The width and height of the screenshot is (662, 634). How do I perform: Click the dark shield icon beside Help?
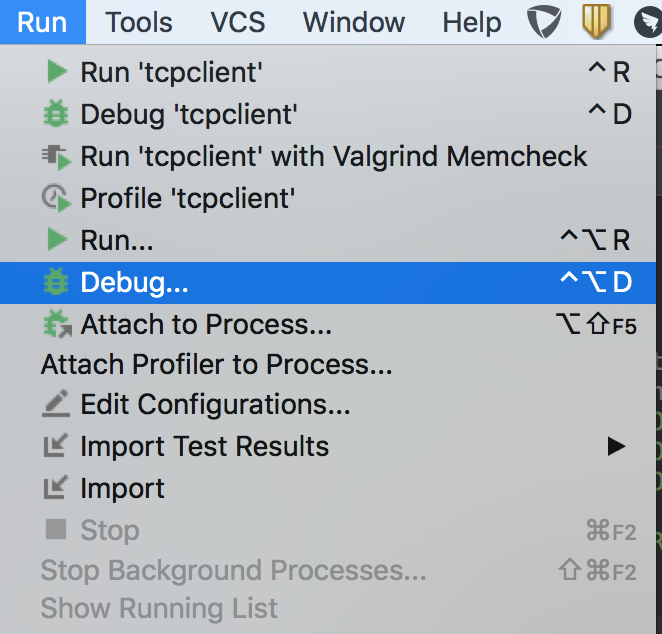pos(544,22)
